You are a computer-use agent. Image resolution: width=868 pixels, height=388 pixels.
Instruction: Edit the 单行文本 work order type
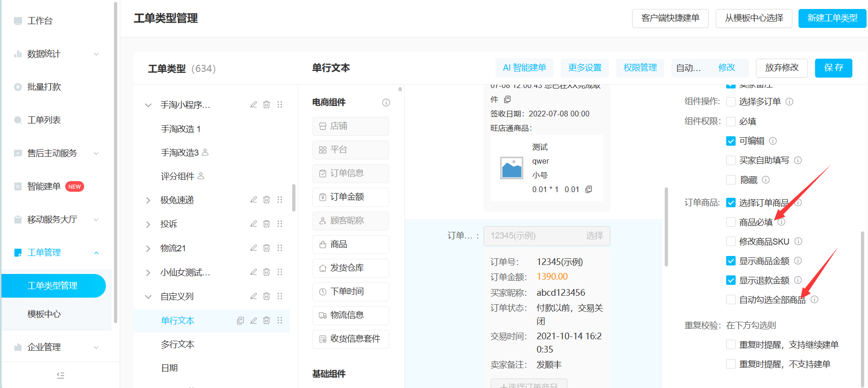(x=254, y=320)
